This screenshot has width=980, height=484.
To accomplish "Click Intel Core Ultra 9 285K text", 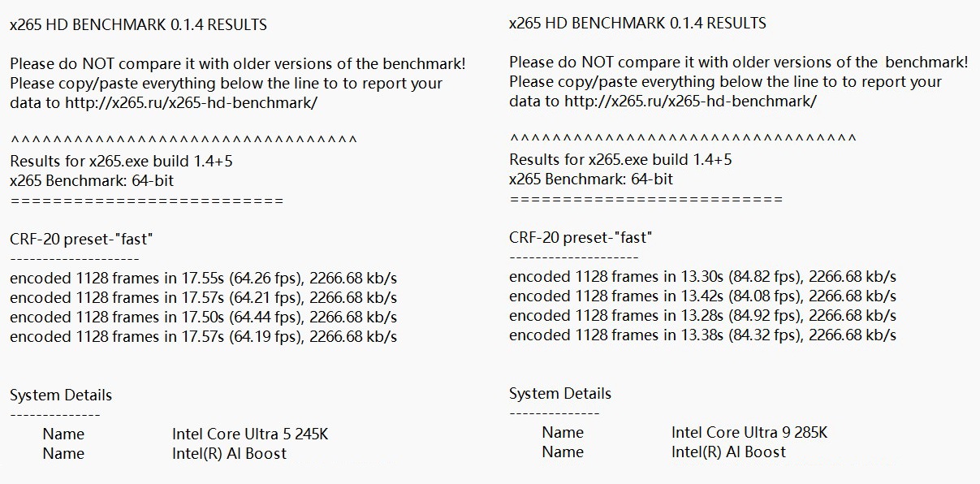I will tap(749, 432).
